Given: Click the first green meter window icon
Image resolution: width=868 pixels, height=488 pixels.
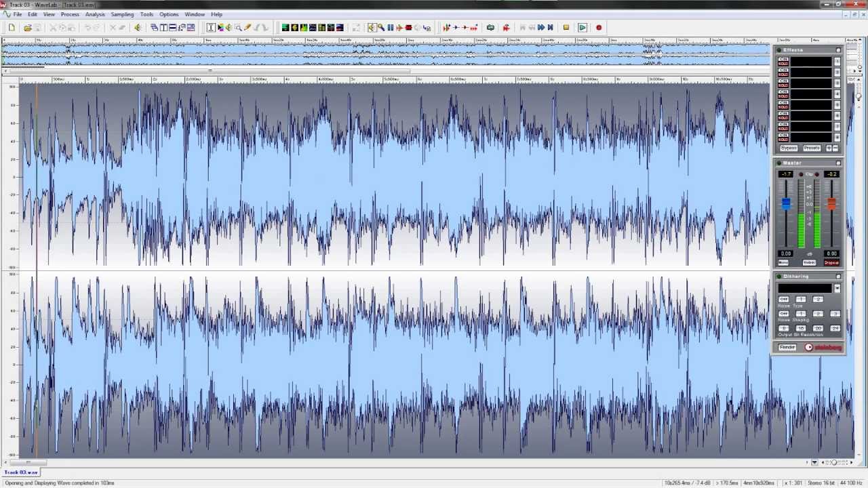Looking at the screenshot, I should click(285, 28).
